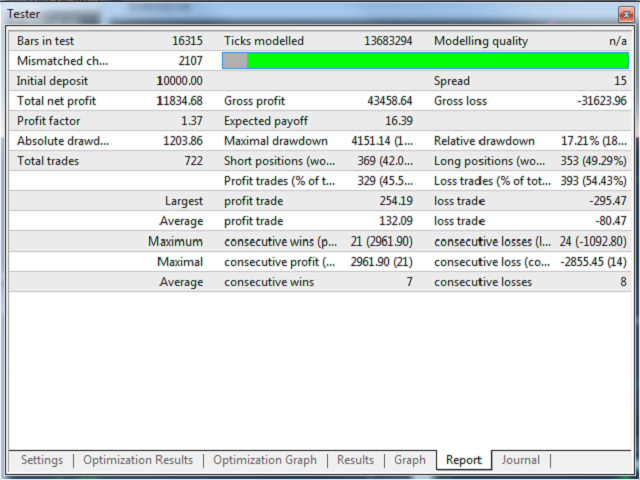Viewport: 640px width, 480px height.
Task: Click the Bars in test value 16315
Action: (187, 41)
